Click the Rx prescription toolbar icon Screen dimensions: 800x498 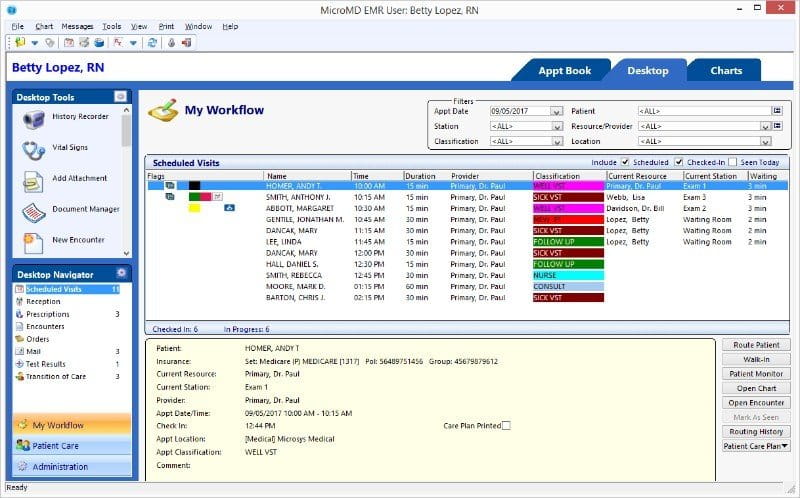(x=118, y=43)
